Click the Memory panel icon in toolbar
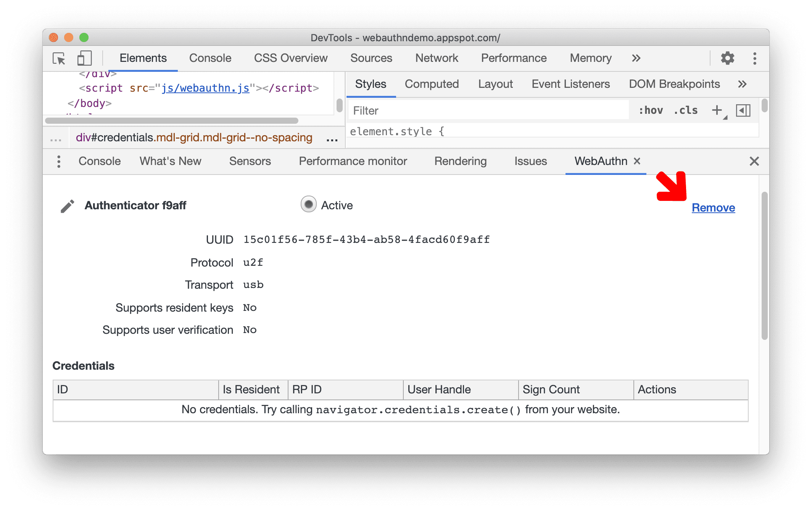Screen dimensions: 812x511 (x=591, y=58)
